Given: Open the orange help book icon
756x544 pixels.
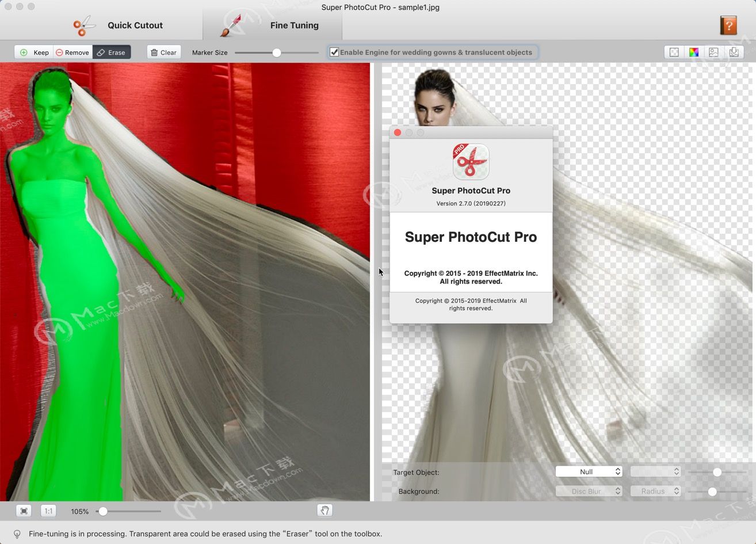Looking at the screenshot, I should [728, 25].
